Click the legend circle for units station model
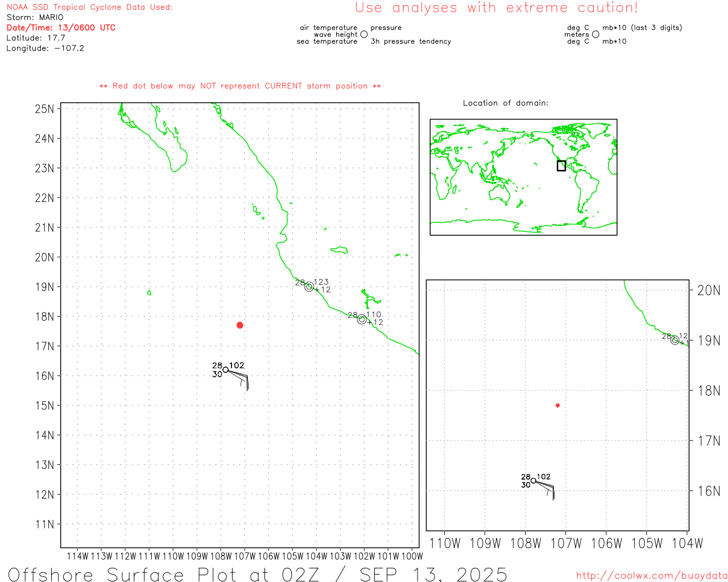 pyautogui.click(x=595, y=34)
